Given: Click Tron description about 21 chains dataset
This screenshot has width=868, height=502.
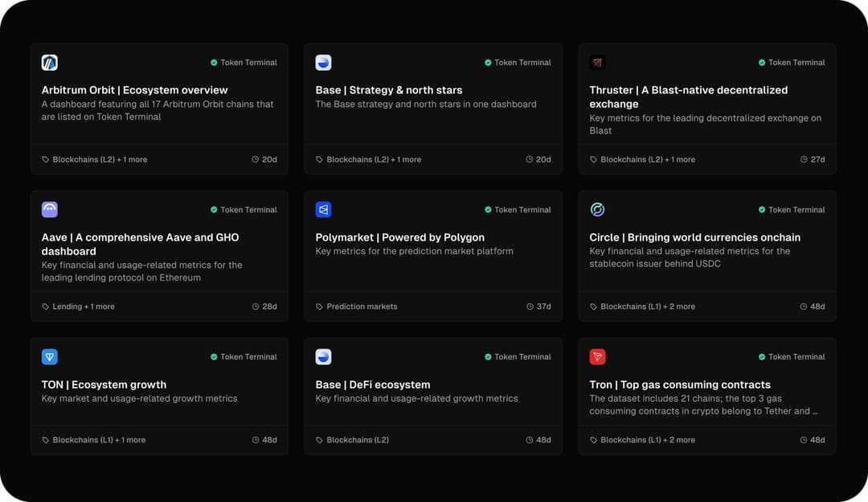Looking at the screenshot, I should click(703, 405).
